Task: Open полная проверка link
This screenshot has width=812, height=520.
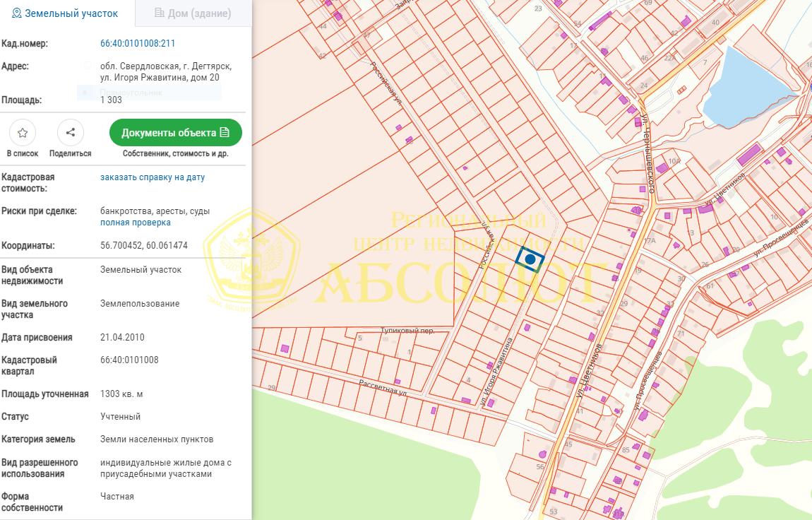Action: [x=135, y=223]
